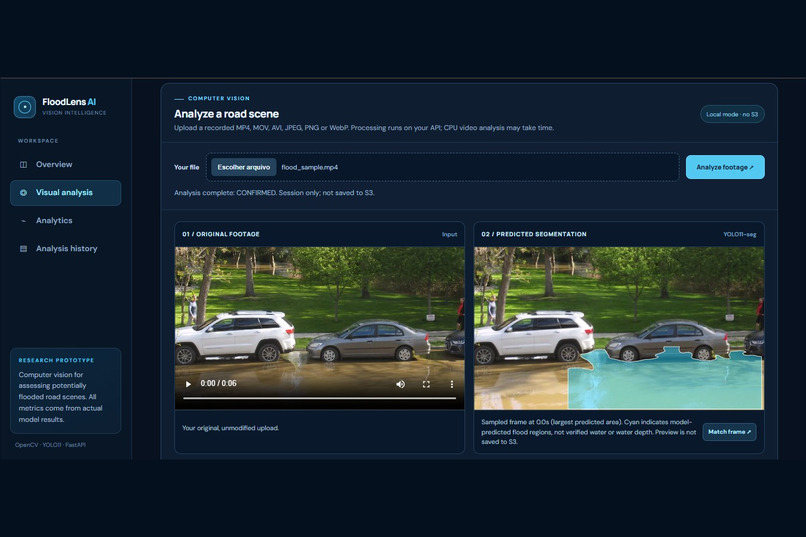Click the Analyze a road scene heading

(x=226, y=114)
